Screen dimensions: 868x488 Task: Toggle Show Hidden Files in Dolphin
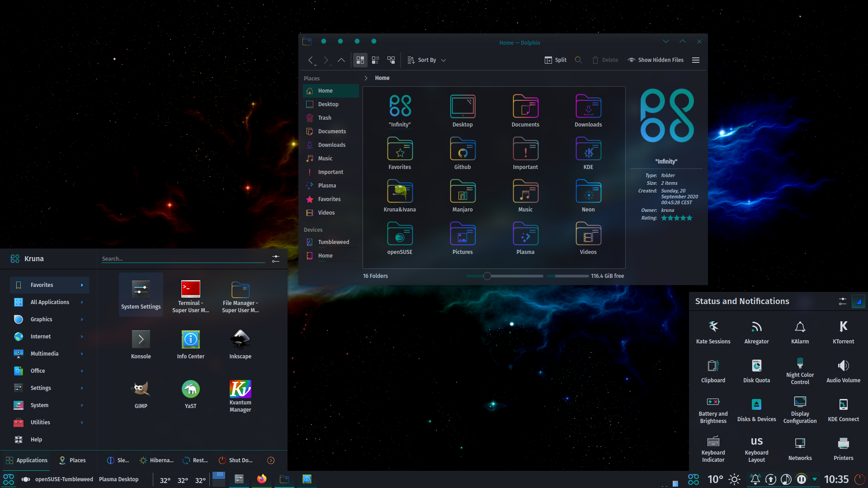coord(655,60)
